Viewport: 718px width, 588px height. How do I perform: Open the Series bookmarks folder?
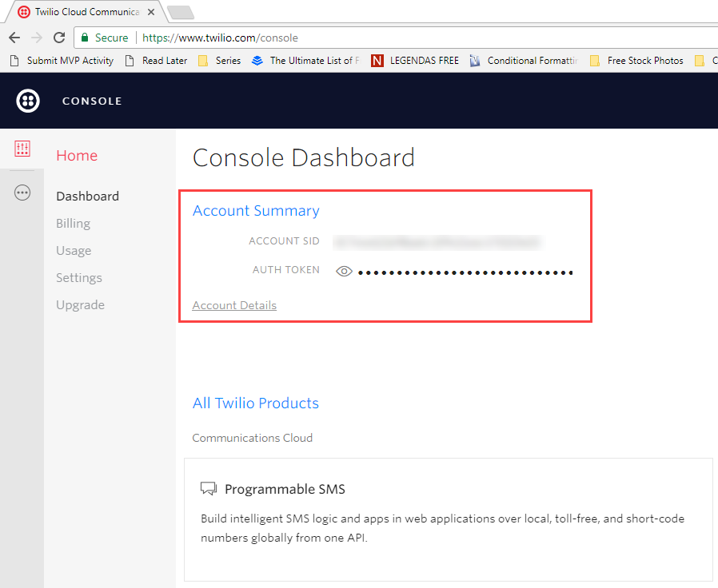(x=219, y=61)
